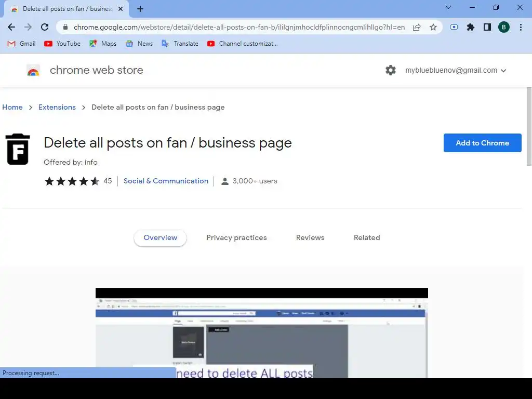Click the Processing request status text
This screenshot has width=532, height=399.
click(31, 373)
